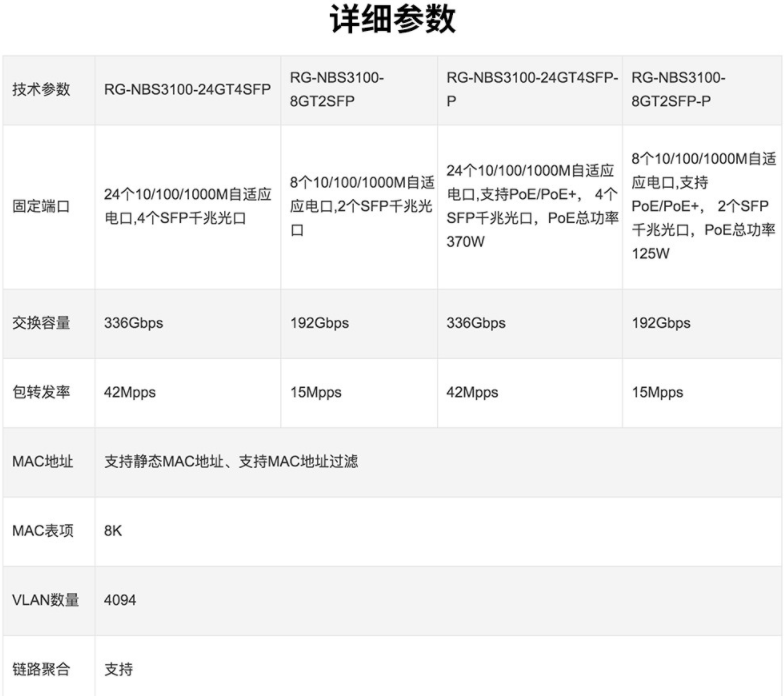Click 336Gbps under RG-NBS3100-24GT4SFP-P

click(x=476, y=323)
